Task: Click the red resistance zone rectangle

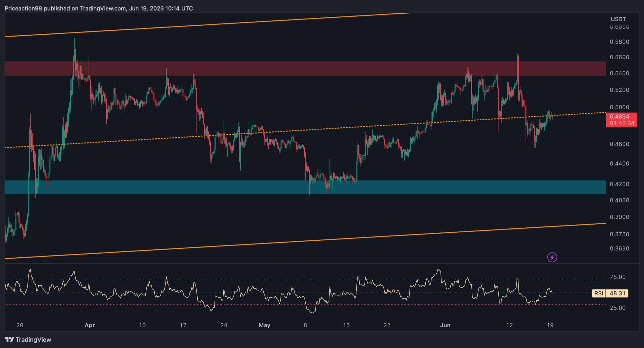Action: click(x=305, y=68)
